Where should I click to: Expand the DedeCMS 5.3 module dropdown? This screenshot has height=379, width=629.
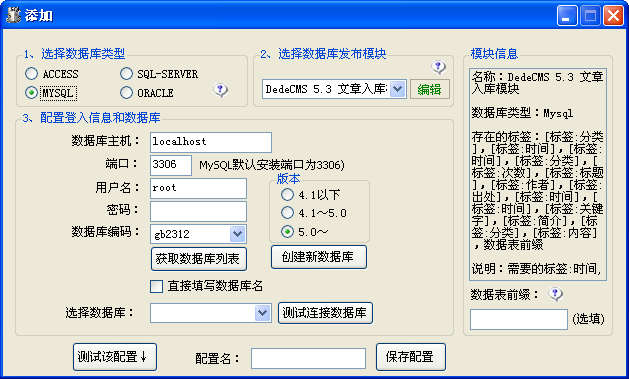coord(398,89)
